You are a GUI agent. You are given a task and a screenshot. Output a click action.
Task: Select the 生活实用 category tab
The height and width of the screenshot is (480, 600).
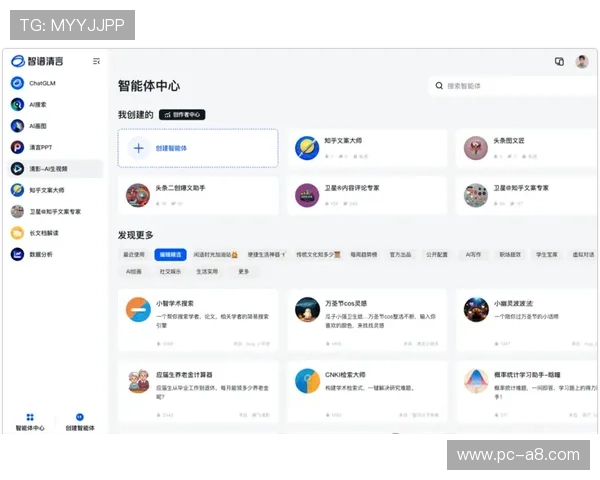tap(207, 271)
